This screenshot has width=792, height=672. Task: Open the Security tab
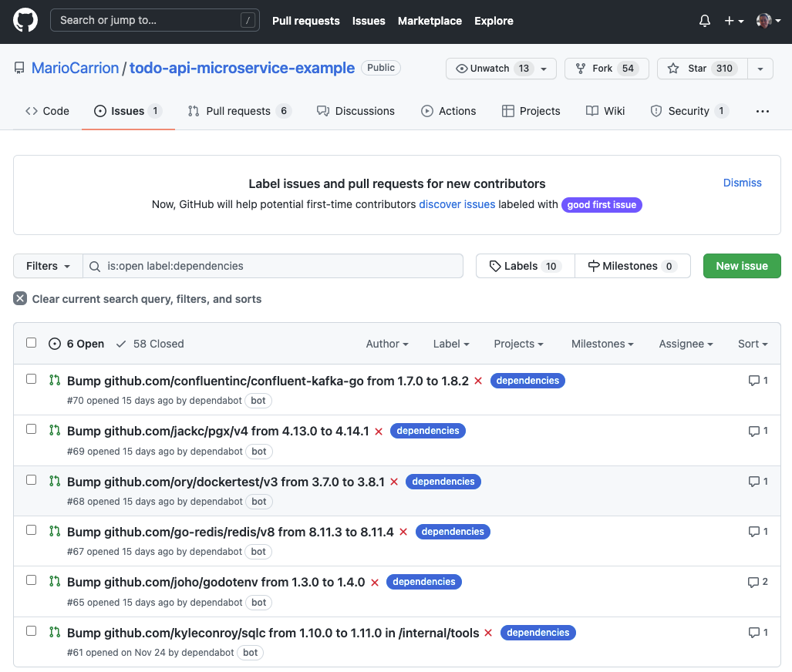689,111
